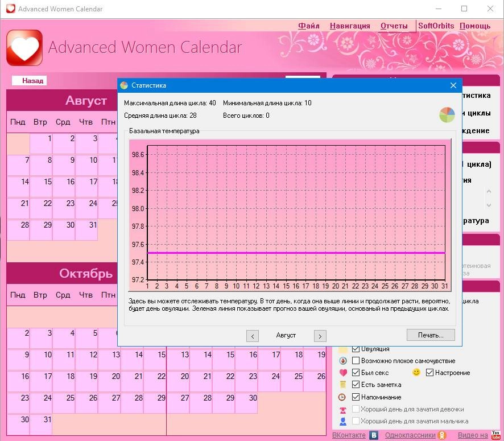The image size is (504, 441).
Task: Check Хороший день для зачатия девочки
Action: (x=356, y=409)
